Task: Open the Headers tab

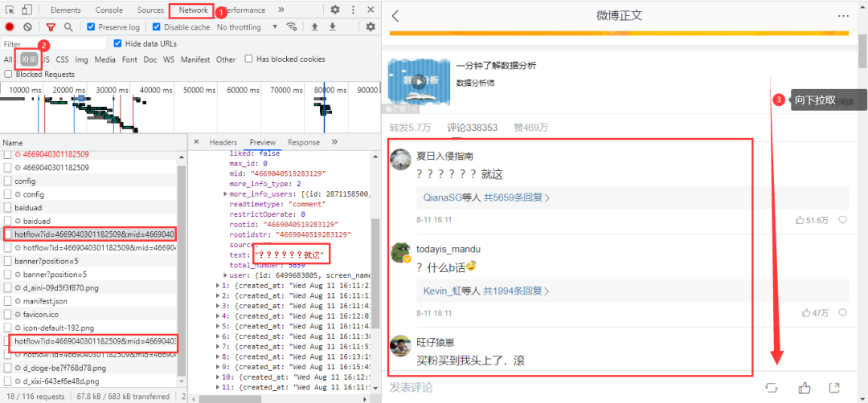Action: [x=223, y=142]
